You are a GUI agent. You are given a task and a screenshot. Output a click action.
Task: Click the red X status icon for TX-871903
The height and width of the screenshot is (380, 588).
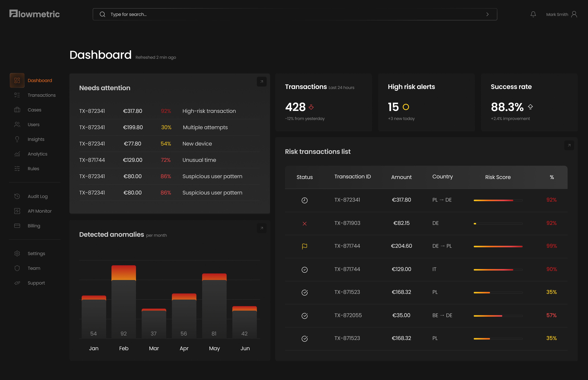tap(305, 224)
